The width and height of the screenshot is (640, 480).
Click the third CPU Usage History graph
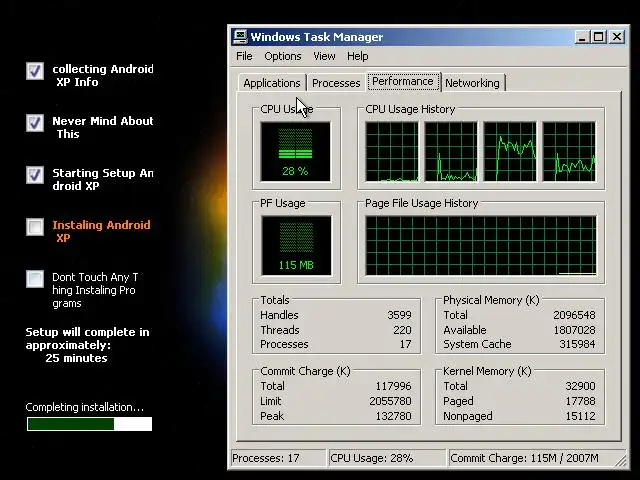(510, 151)
